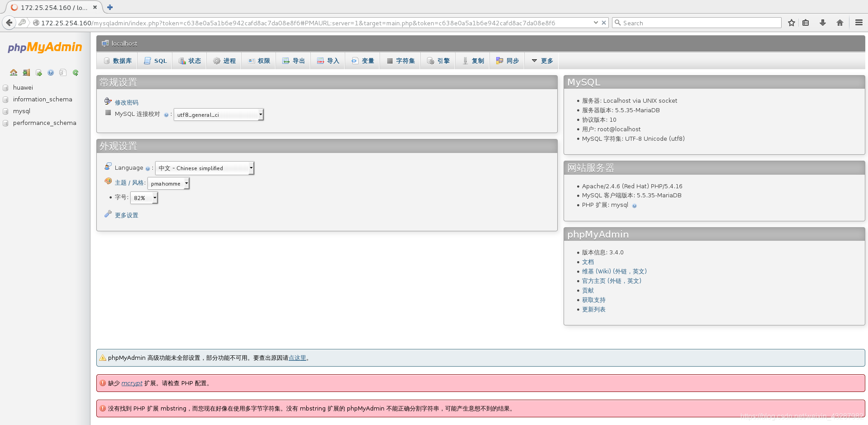Viewport: 868px width, 425px height.
Task: Select the information_schema database
Action: tap(43, 99)
